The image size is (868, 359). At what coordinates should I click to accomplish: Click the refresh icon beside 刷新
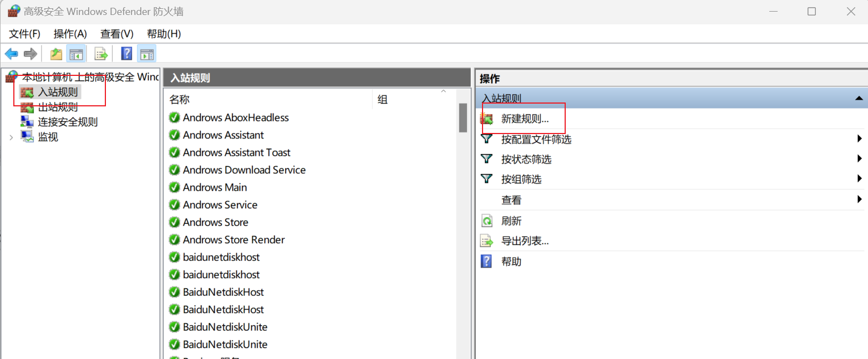[486, 220]
